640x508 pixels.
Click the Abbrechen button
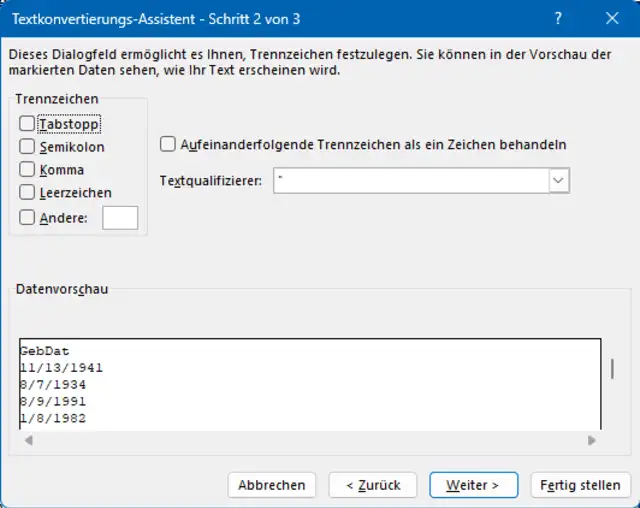pos(272,485)
